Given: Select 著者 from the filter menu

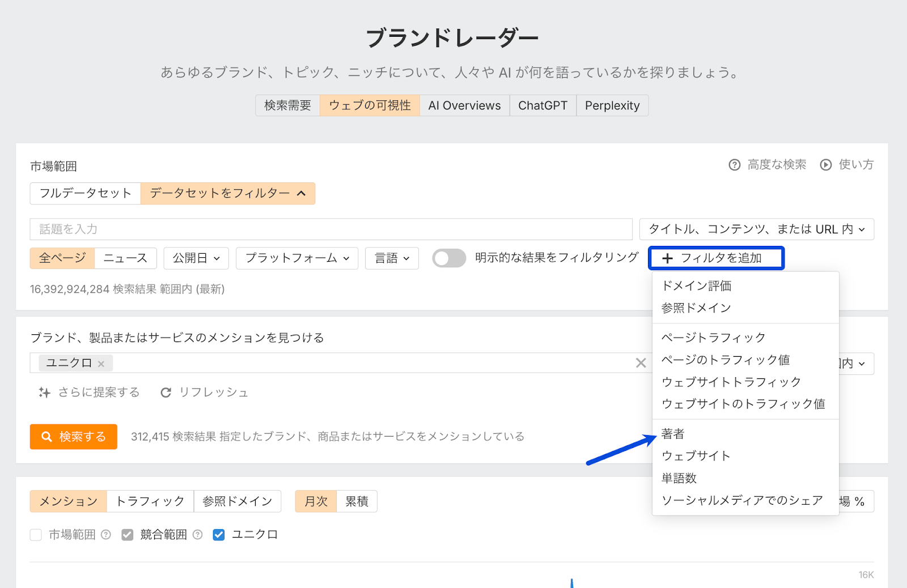Looking at the screenshot, I should tap(673, 434).
